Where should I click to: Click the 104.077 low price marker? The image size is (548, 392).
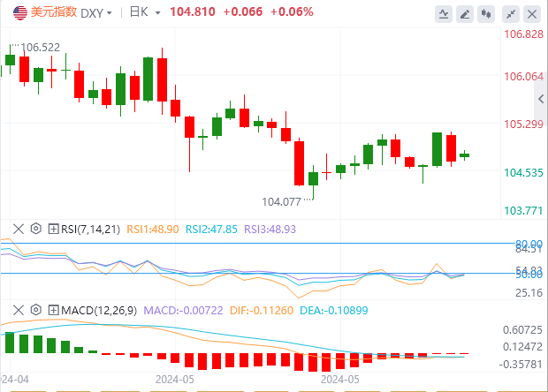click(281, 201)
